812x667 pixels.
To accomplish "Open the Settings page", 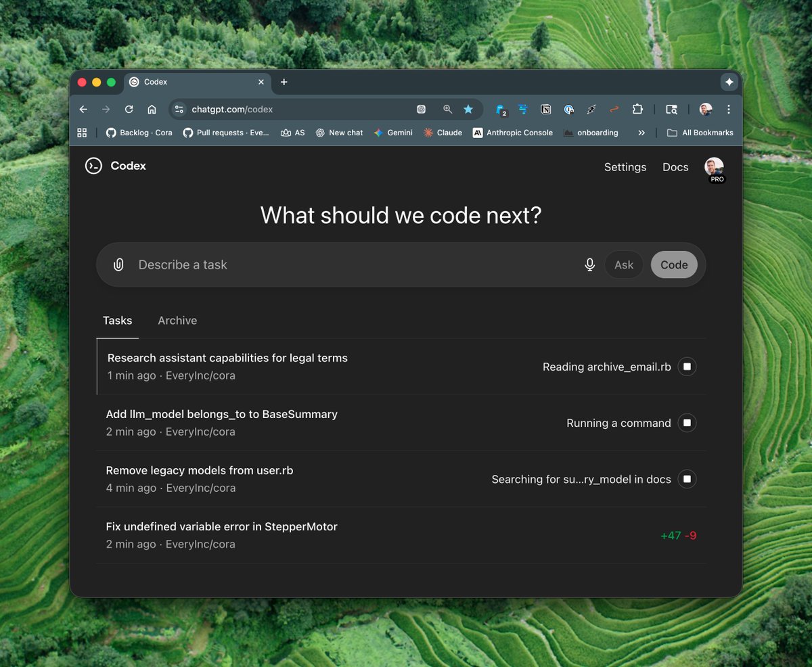I will (625, 167).
